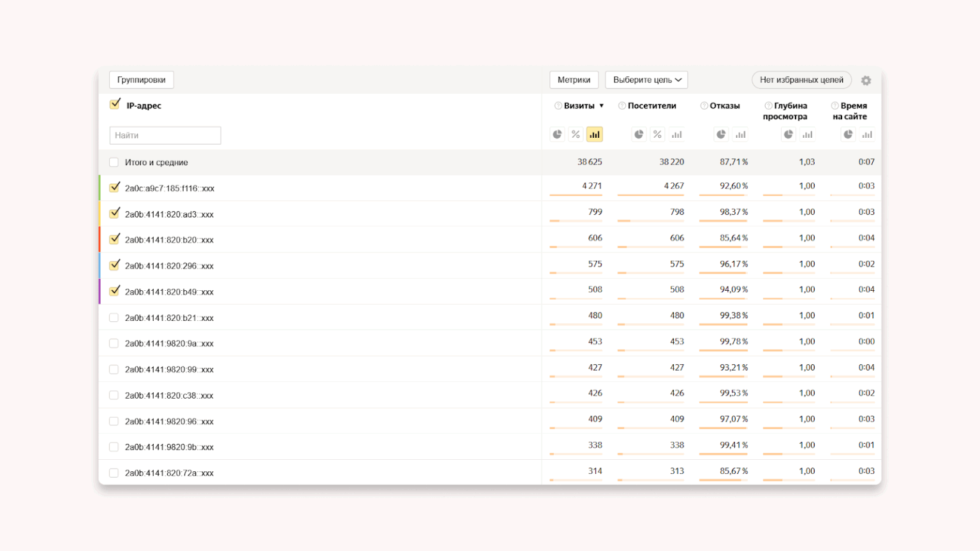Select bar chart icon under Время на сайте
The height and width of the screenshot is (551, 980).
click(867, 135)
